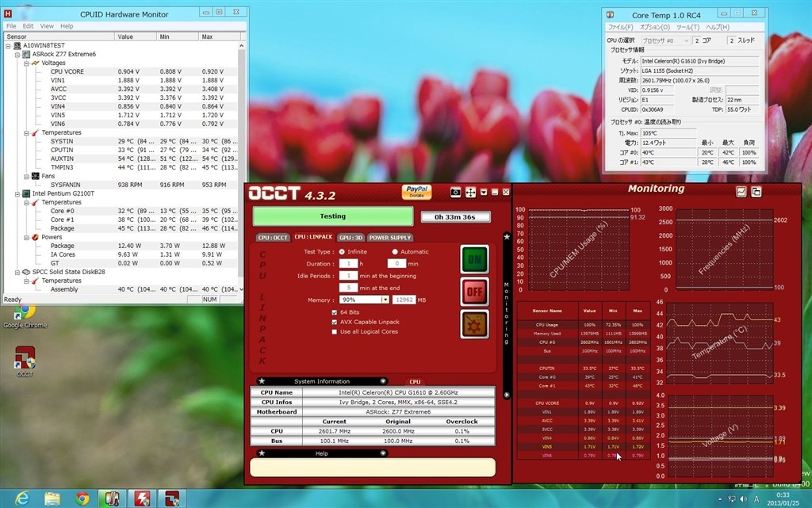Switch to the GPU:3D tab
Screen dimensions: 812x508
350,238
